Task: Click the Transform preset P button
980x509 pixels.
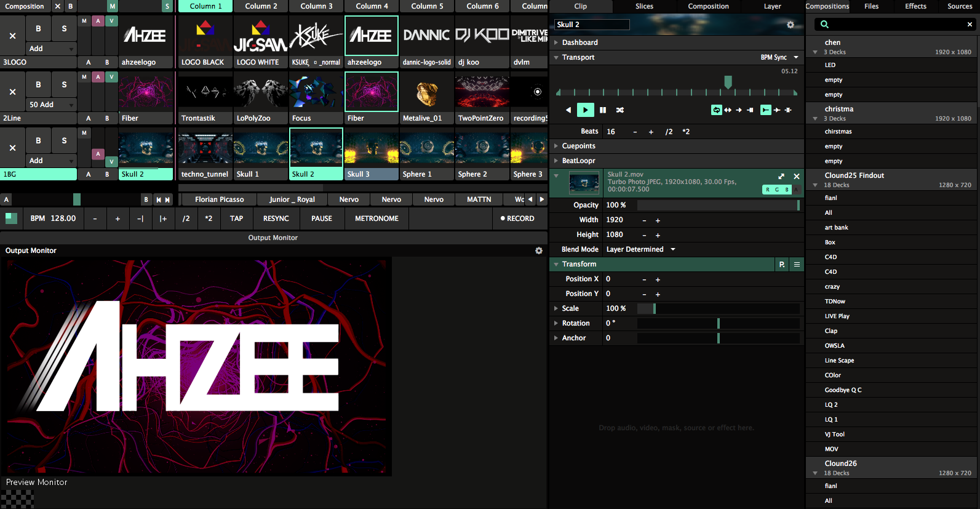Action: [782, 264]
